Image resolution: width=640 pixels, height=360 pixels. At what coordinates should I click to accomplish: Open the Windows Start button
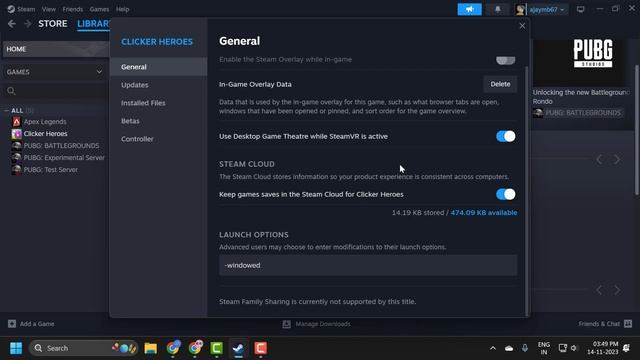(16, 348)
